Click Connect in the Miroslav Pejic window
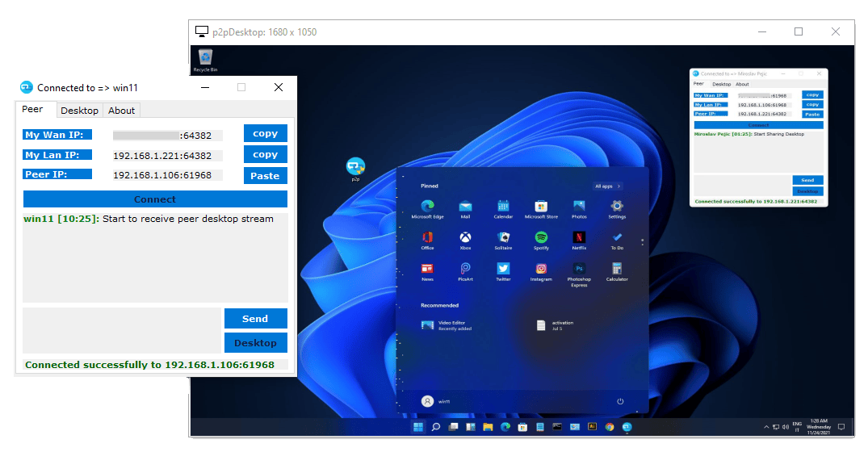Image resolution: width=868 pixels, height=452 pixels. click(758, 125)
